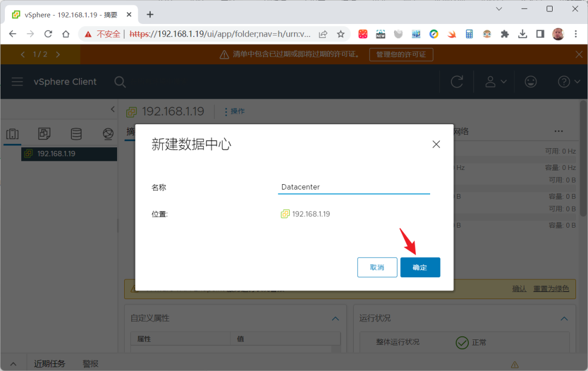Click the 重置为绿色 link
This screenshot has height=371, width=588.
pos(551,289)
